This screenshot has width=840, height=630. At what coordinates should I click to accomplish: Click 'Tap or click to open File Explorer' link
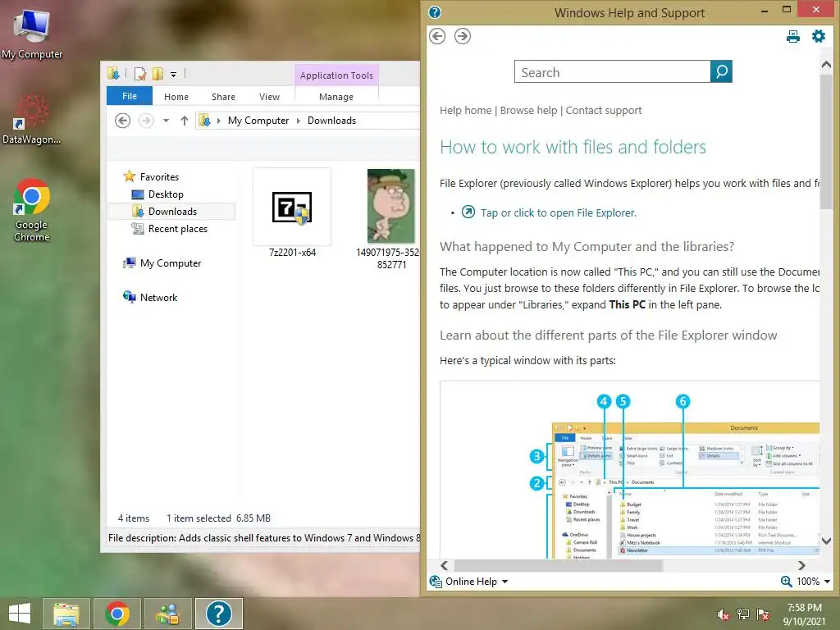coord(558,212)
